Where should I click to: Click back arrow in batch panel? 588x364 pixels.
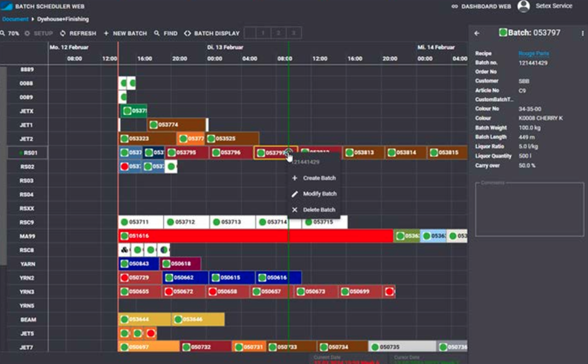[x=477, y=34]
